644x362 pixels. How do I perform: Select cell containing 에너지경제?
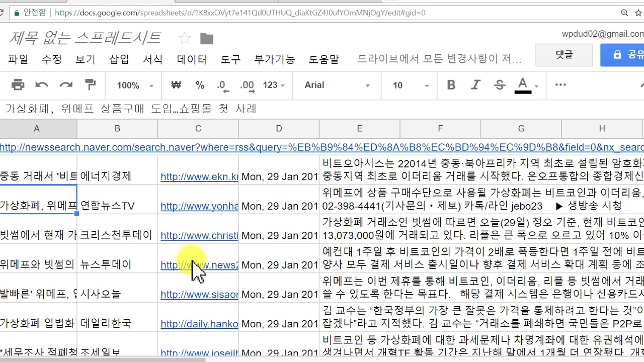tap(117, 170)
